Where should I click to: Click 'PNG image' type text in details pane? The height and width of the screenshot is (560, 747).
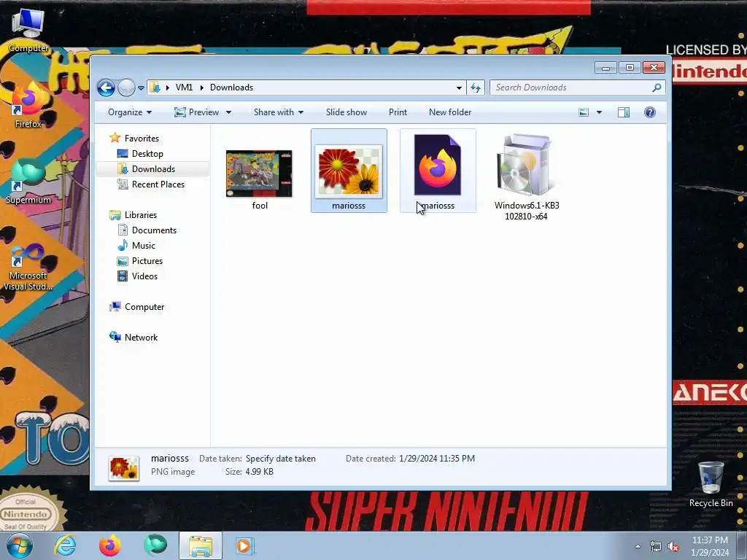173,472
